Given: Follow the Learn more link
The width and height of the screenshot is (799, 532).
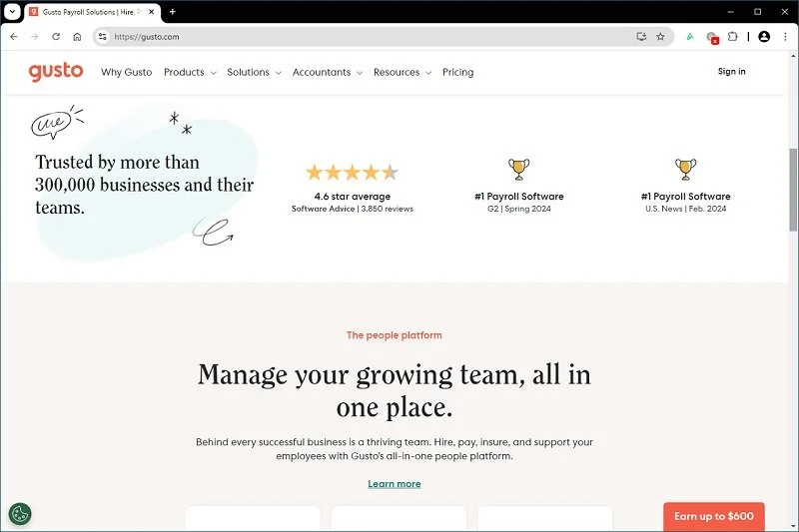Looking at the screenshot, I should click(395, 484).
